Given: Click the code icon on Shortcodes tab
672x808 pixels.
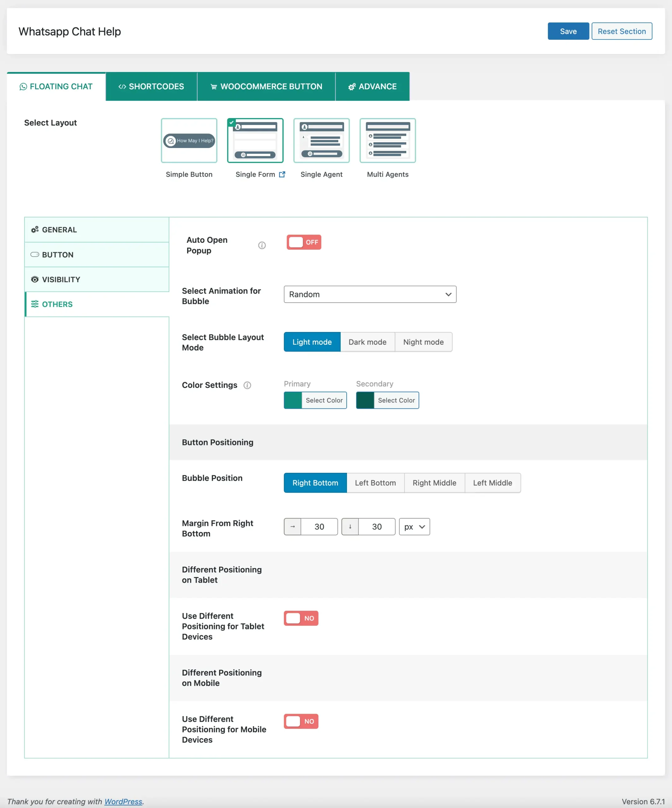Looking at the screenshot, I should pyautogui.click(x=122, y=86).
